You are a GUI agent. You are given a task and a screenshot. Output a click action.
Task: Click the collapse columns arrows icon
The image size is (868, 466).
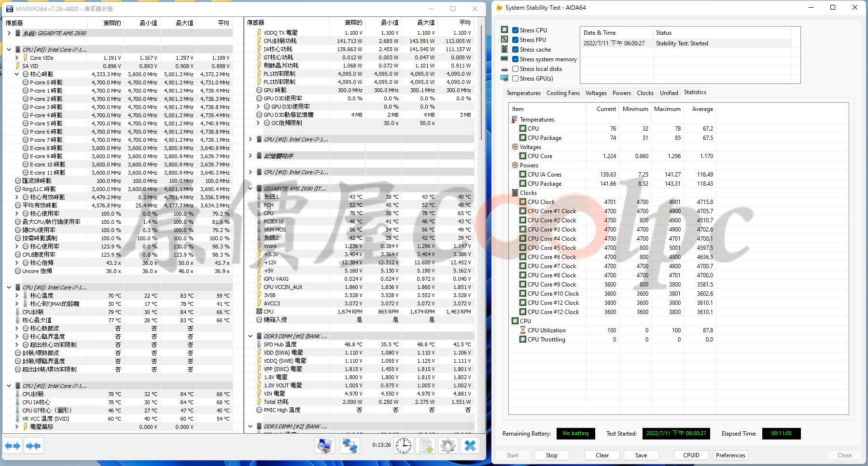pyautogui.click(x=33, y=446)
